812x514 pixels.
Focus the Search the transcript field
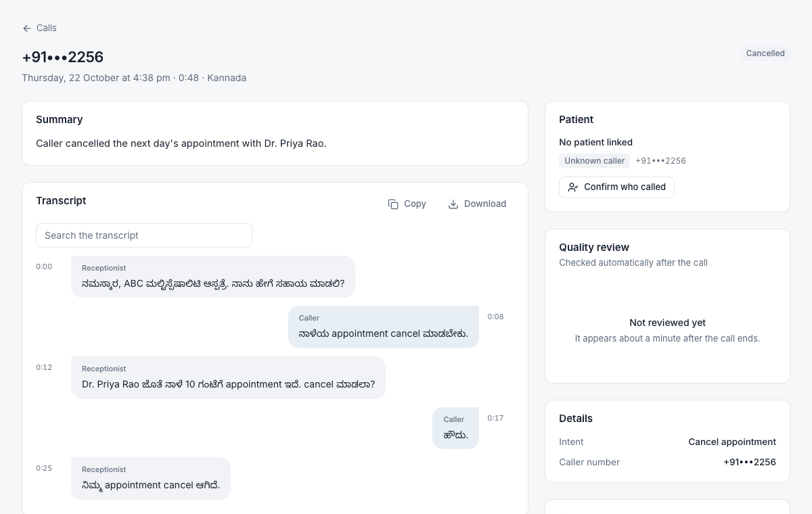pos(144,235)
